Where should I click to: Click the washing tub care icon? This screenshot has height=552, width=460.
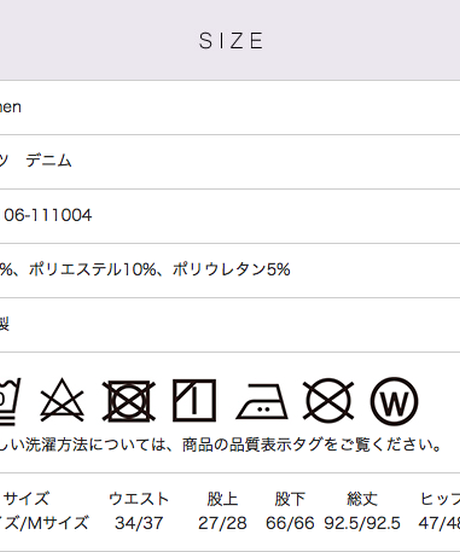[x=10, y=401]
